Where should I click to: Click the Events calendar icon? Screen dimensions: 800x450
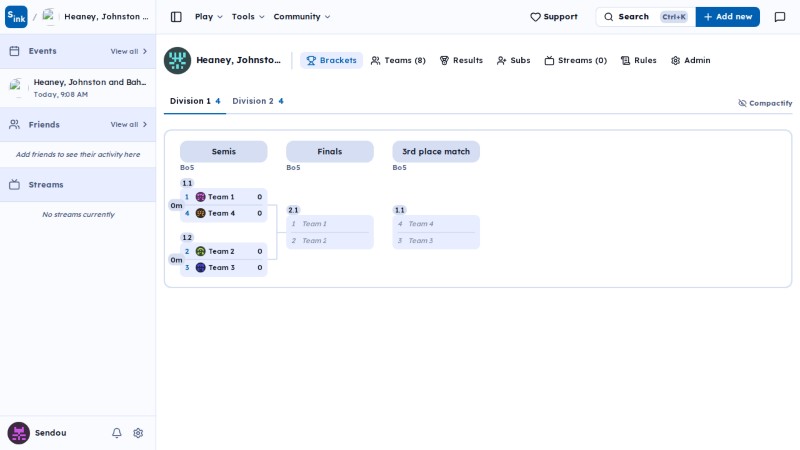(x=14, y=51)
